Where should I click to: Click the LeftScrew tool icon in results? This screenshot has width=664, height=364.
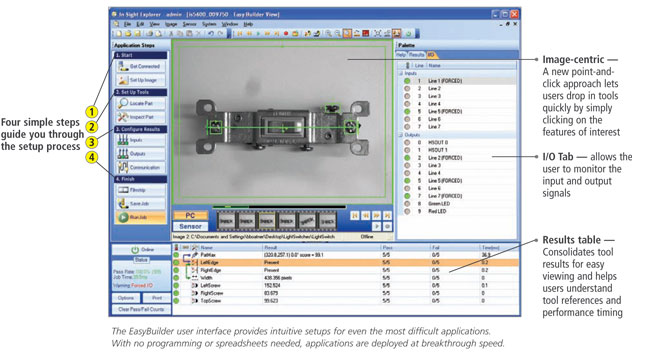195,285
